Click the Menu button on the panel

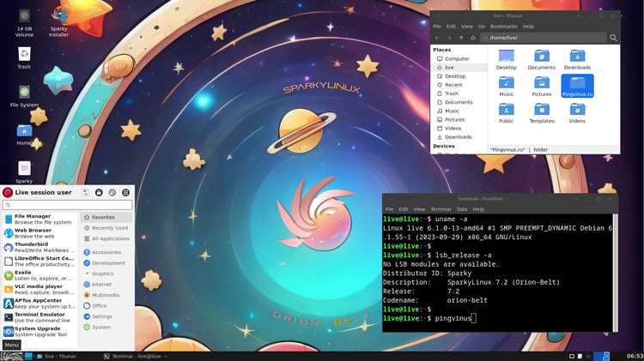[11, 356]
